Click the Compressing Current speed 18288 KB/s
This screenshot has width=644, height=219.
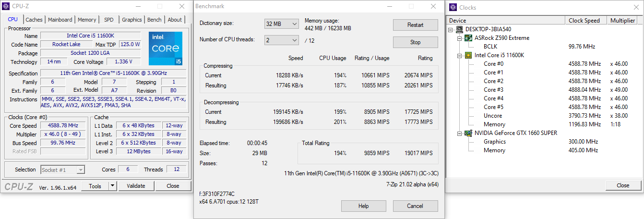[289, 75]
